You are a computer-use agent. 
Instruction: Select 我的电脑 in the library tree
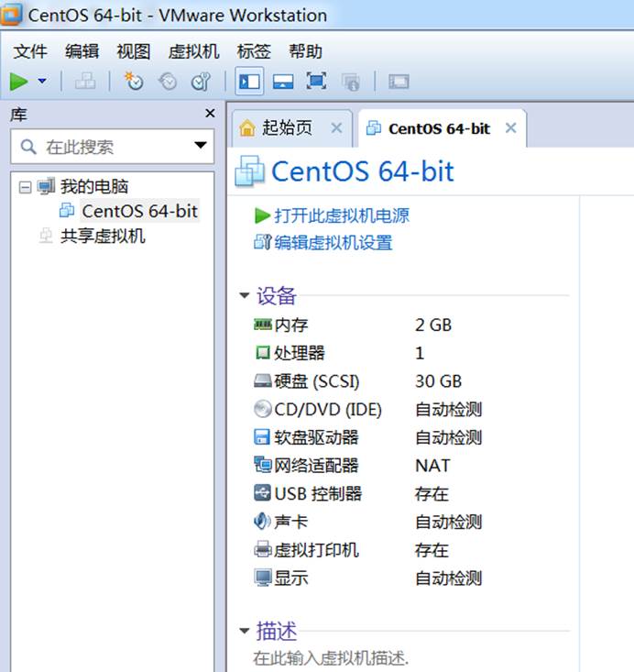pyautogui.click(x=94, y=186)
